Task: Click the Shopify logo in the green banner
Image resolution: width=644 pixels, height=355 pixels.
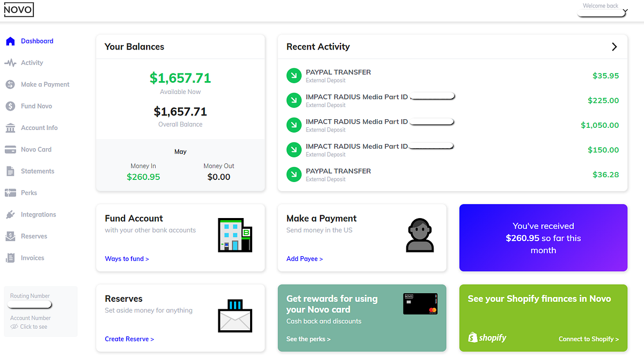Action: pyautogui.click(x=487, y=337)
